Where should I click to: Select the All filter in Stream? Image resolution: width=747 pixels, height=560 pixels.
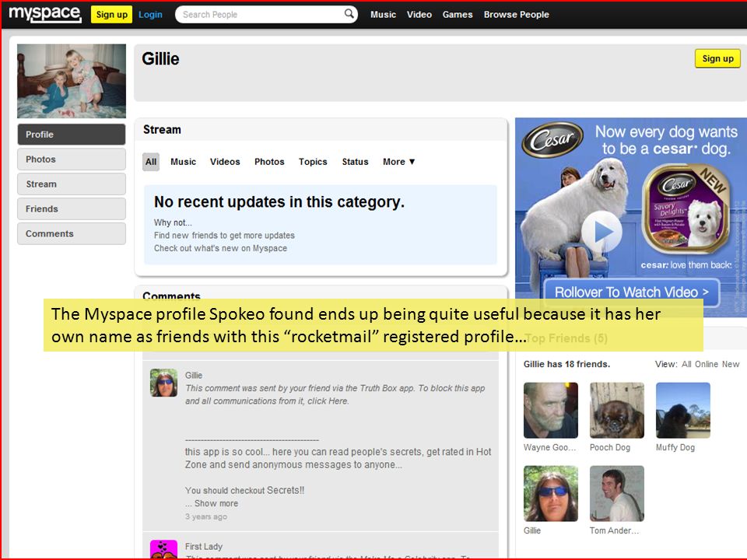point(151,162)
